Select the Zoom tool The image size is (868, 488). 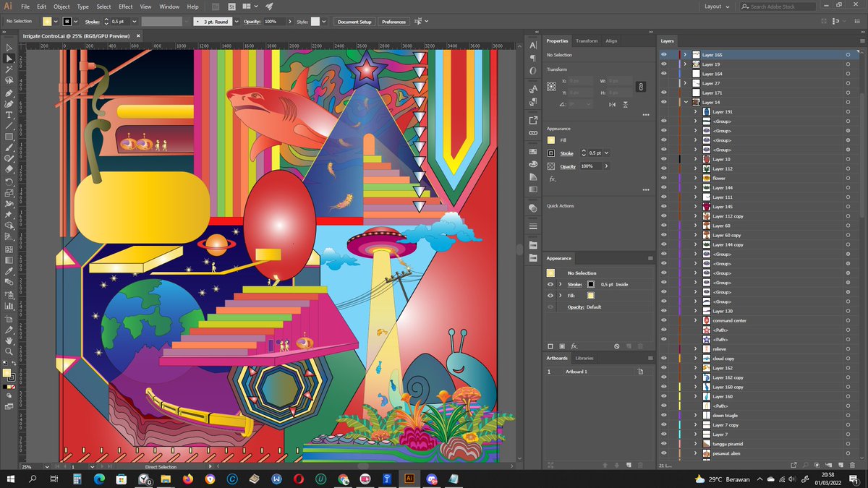click(9, 352)
